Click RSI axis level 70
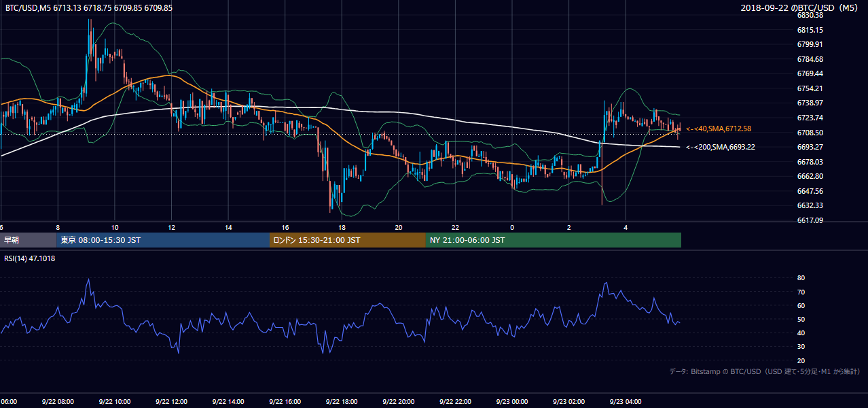Screen dimensions: 868x408 pos(801,292)
